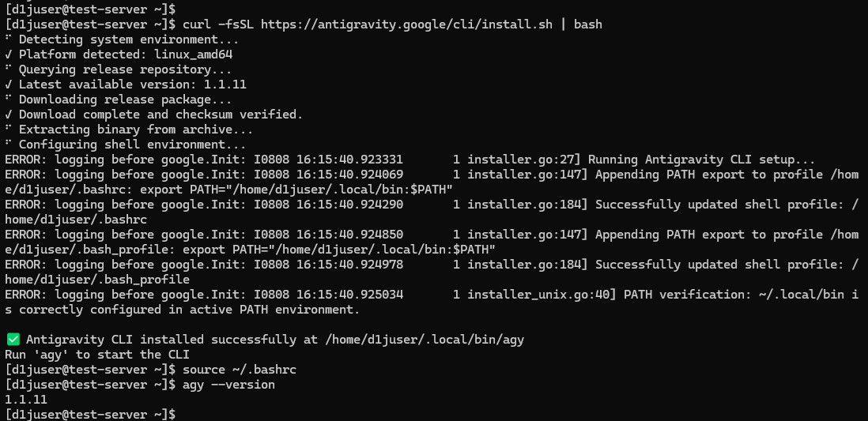
Task: Click checkmark beside Download complete line
Action: [9, 115]
